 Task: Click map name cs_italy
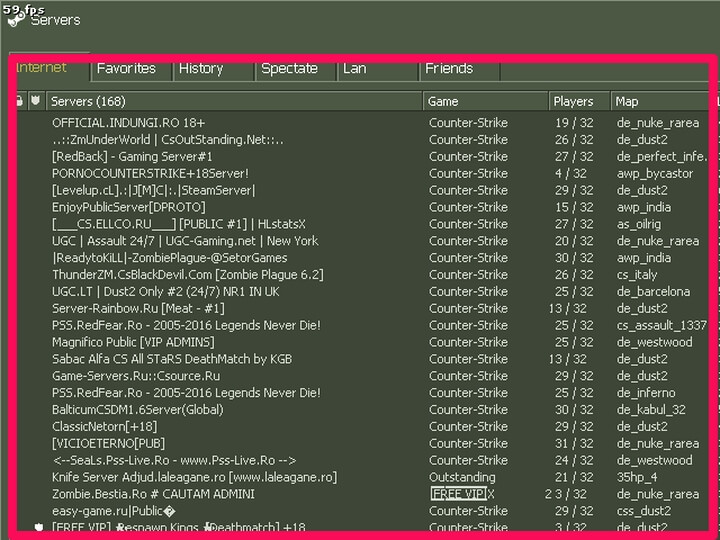637,275
